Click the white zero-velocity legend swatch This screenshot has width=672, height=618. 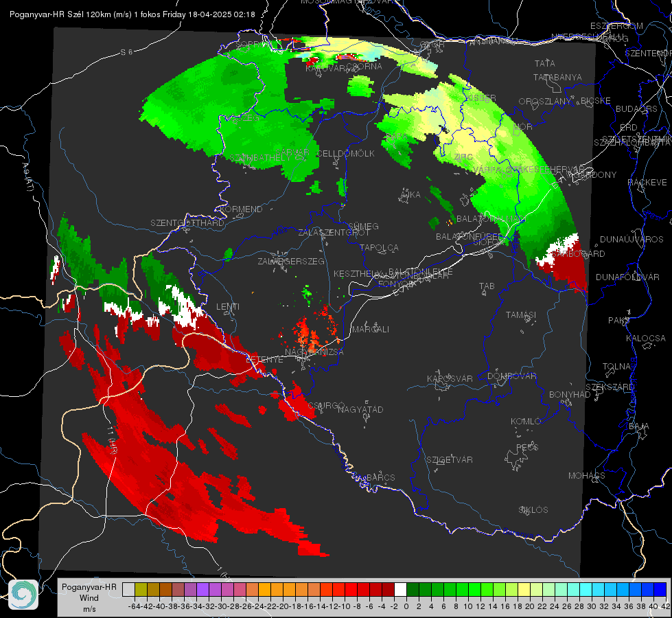pos(400,589)
